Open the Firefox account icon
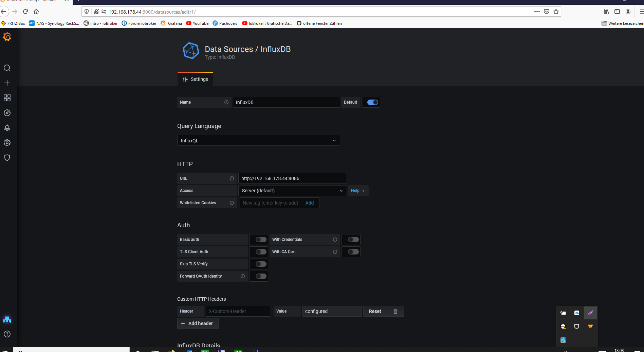This screenshot has height=352, width=644. [x=628, y=12]
